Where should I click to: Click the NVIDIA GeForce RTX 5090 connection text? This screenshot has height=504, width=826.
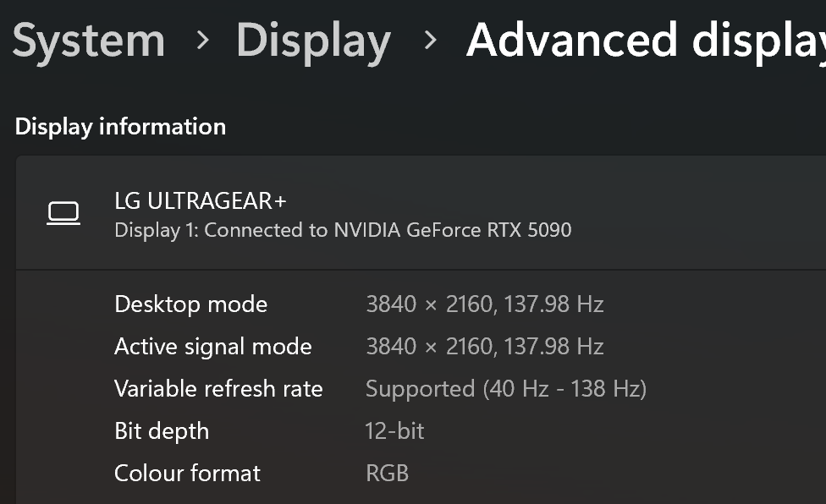click(453, 230)
